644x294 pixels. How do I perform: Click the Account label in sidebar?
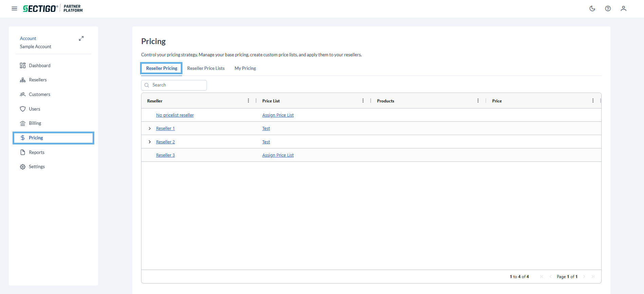coord(28,39)
